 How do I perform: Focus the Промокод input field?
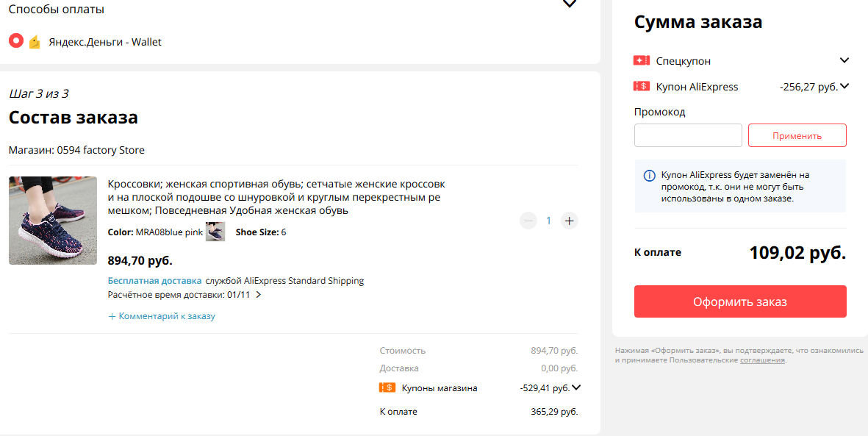tap(688, 135)
